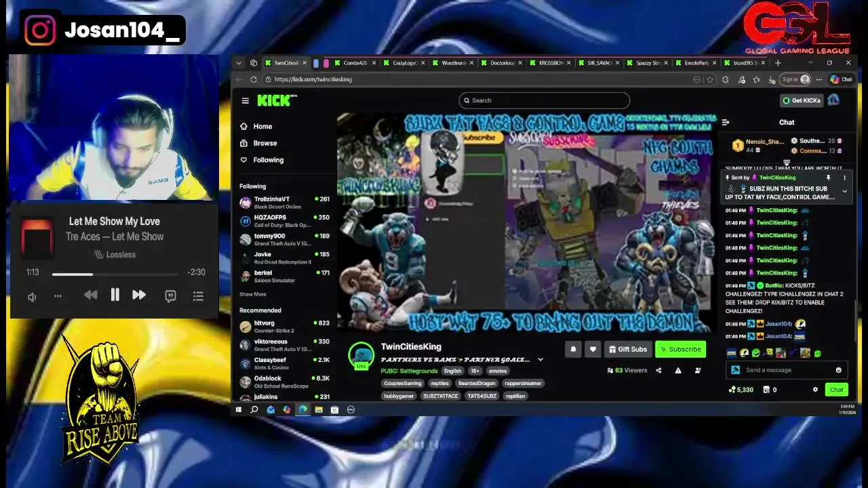Click the SUBZTATFACE tag
The image size is (868, 488).
tap(441, 396)
